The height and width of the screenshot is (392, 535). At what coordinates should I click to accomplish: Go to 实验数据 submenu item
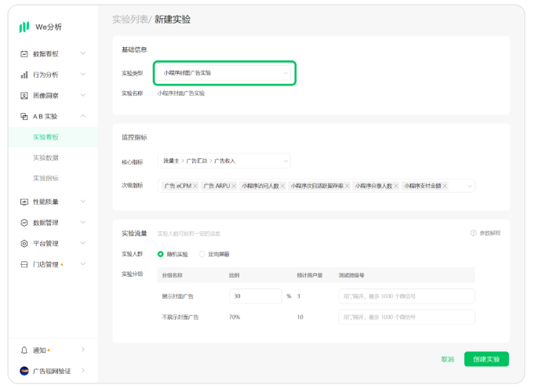pos(45,158)
